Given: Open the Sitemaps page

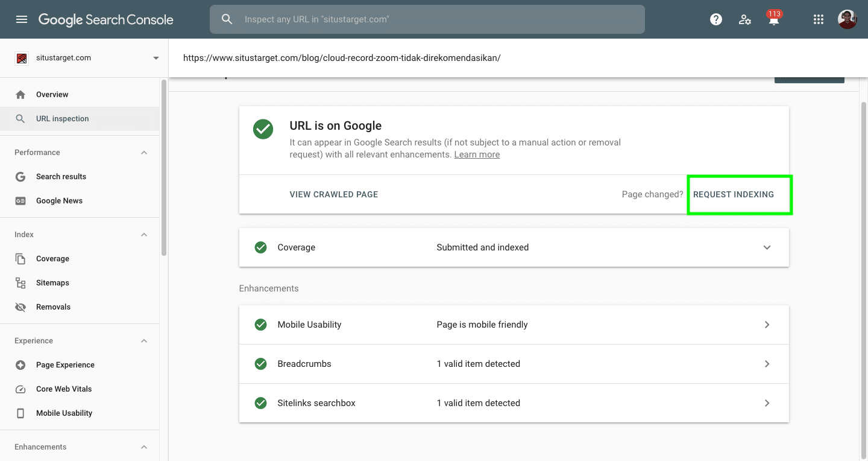Looking at the screenshot, I should [x=80, y=283].
